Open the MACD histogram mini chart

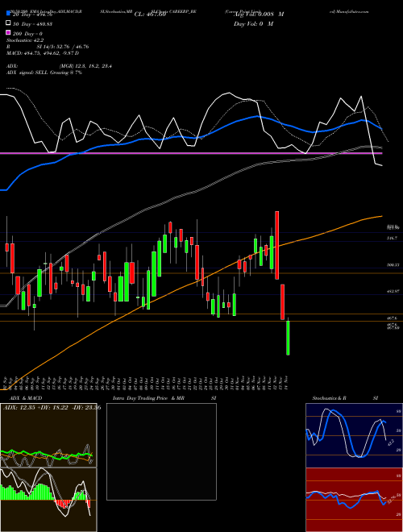click(x=48, y=500)
